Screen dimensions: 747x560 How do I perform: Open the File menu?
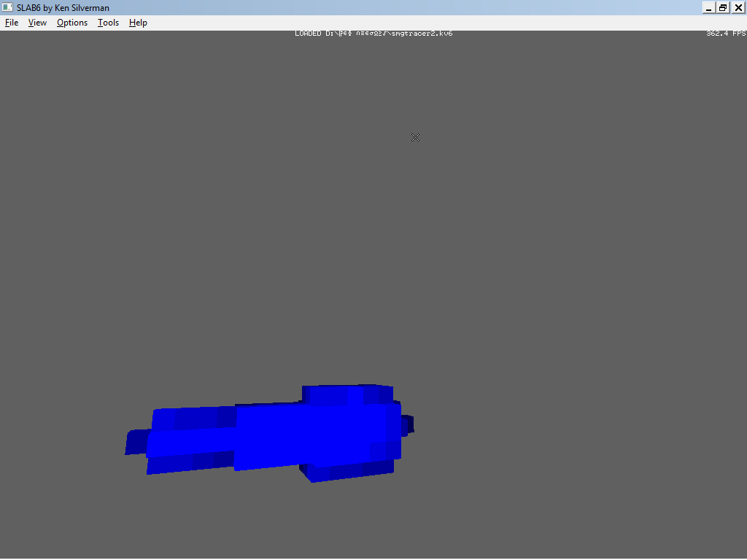(x=11, y=23)
